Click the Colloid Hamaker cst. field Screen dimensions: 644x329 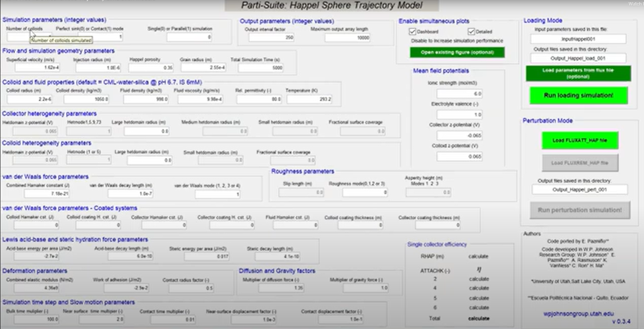[x=37, y=225]
